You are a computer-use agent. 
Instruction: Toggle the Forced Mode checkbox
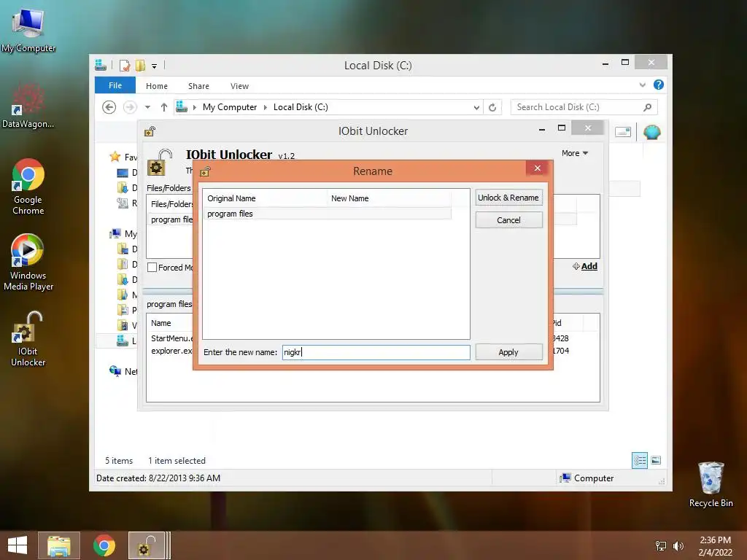152,267
